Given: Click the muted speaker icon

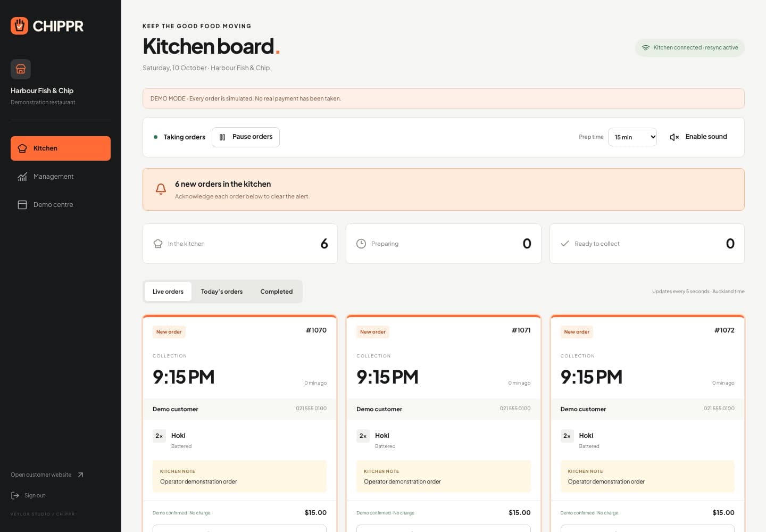Looking at the screenshot, I should pos(675,137).
